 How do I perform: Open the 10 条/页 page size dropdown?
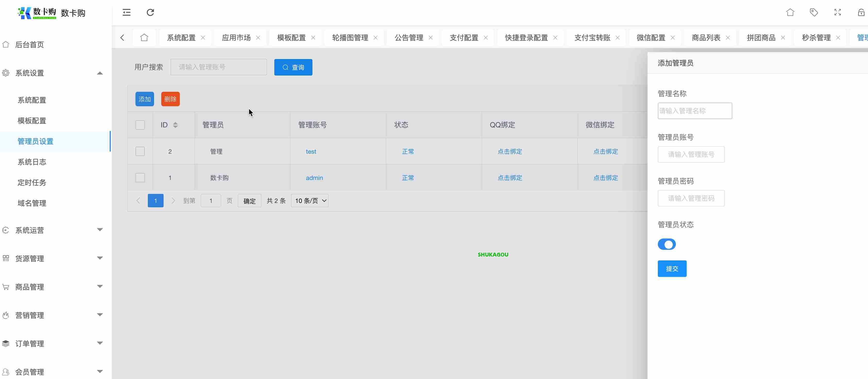(x=309, y=200)
